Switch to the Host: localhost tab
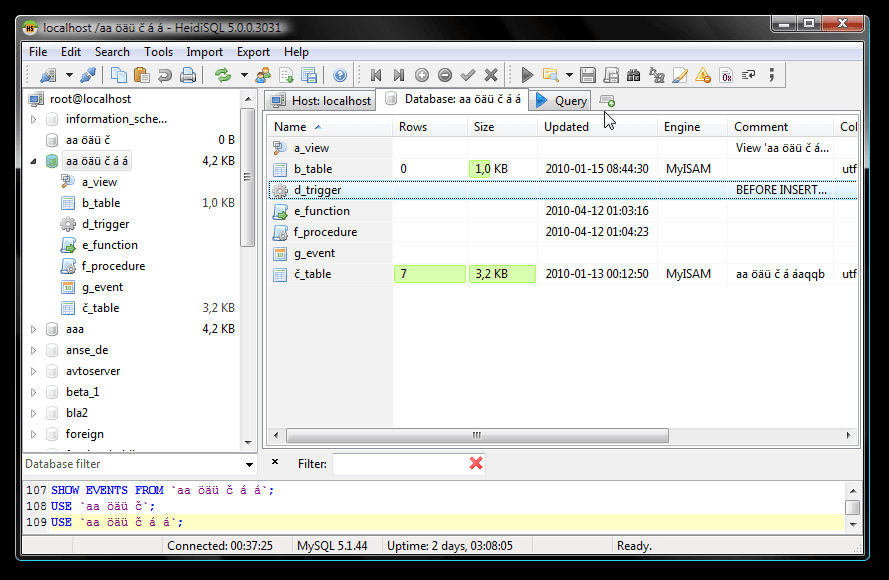889x580 pixels. (x=320, y=101)
